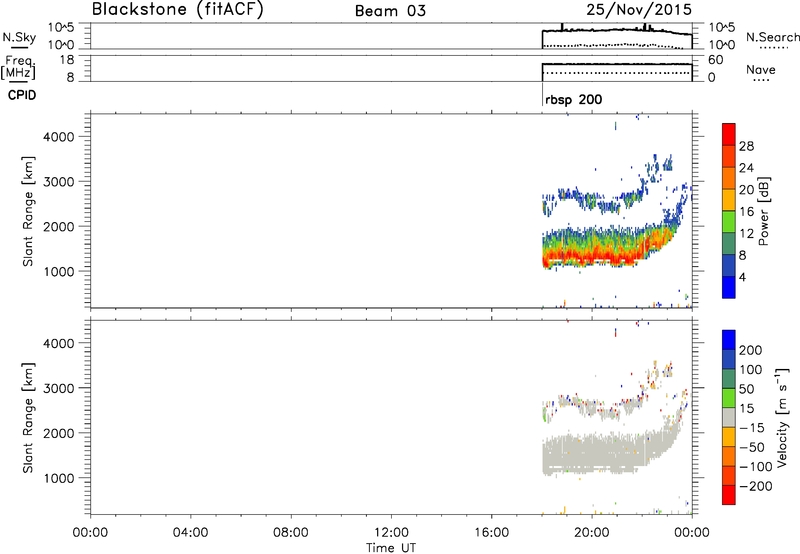The height and width of the screenshot is (554, 800).
Task: Click the 04:00 time tick label
Action: [x=191, y=533]
